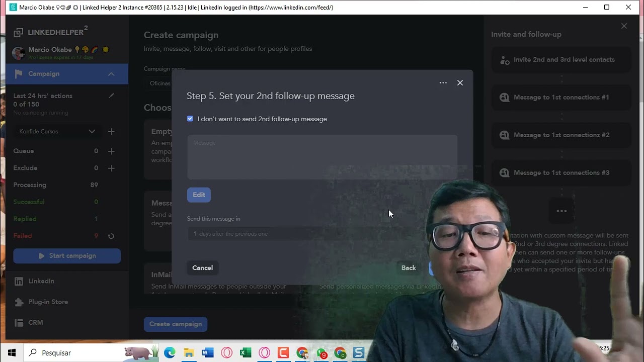Viewport: 644px width, 362px height.
Task: Open the Opera icon right of Excel
Action: [265, 353]
